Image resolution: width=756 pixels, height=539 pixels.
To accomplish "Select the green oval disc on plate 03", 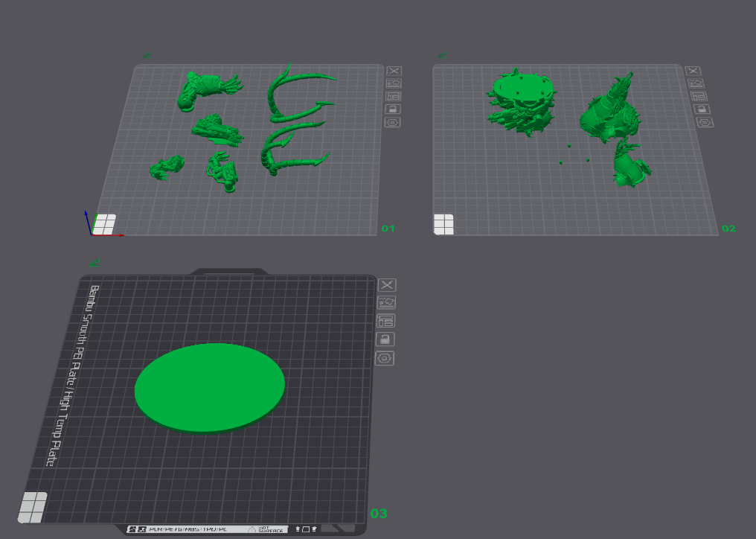I will click(210, 385).
